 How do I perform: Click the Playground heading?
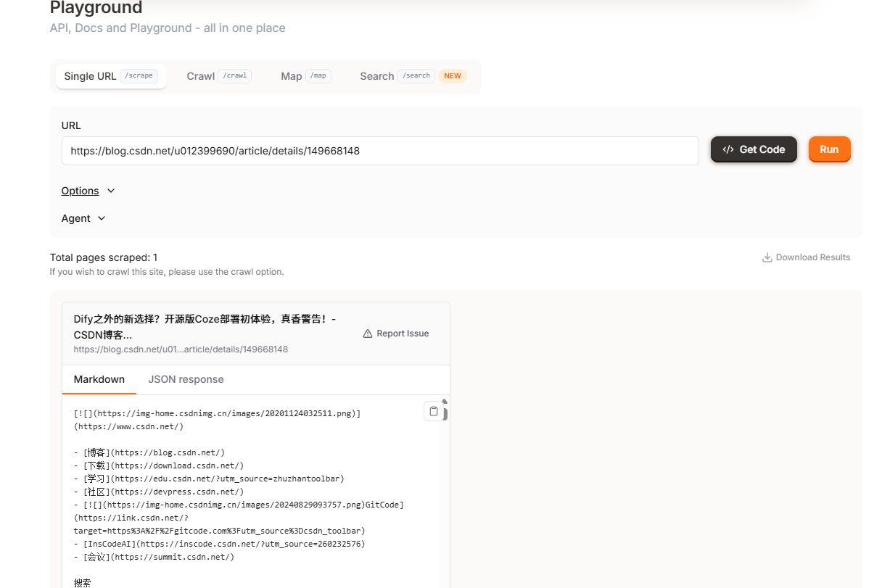(96, 8)
